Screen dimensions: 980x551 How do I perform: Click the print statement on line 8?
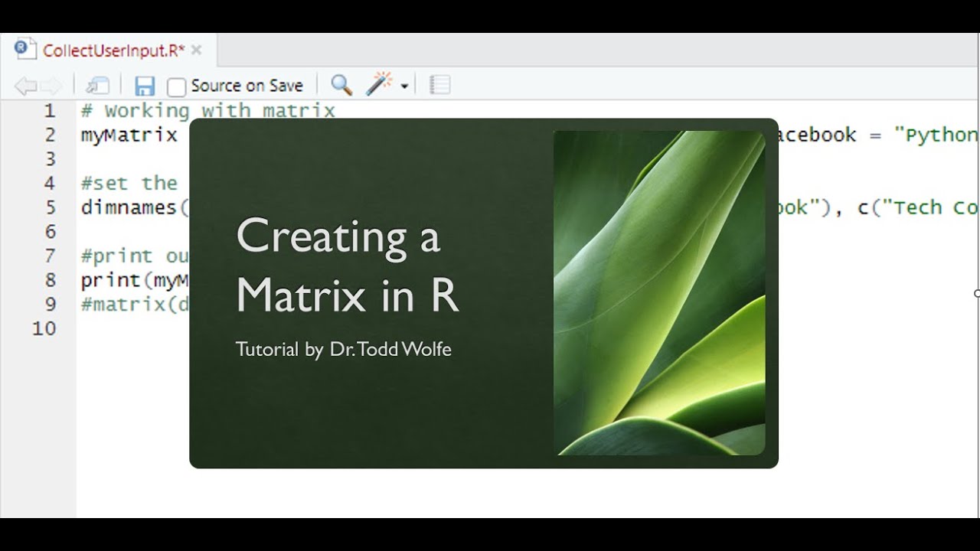(135, 280)
